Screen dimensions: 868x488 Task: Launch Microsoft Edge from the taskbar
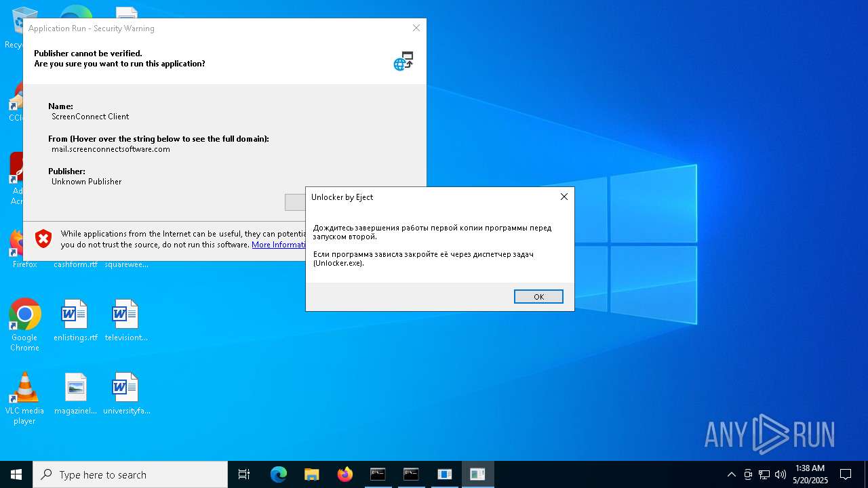click(279, 474)
